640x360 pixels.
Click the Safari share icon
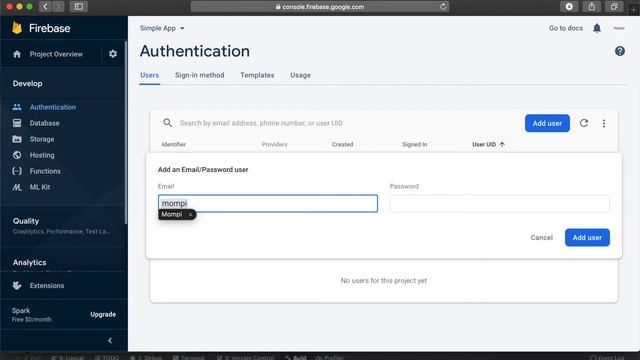point(591,7)
